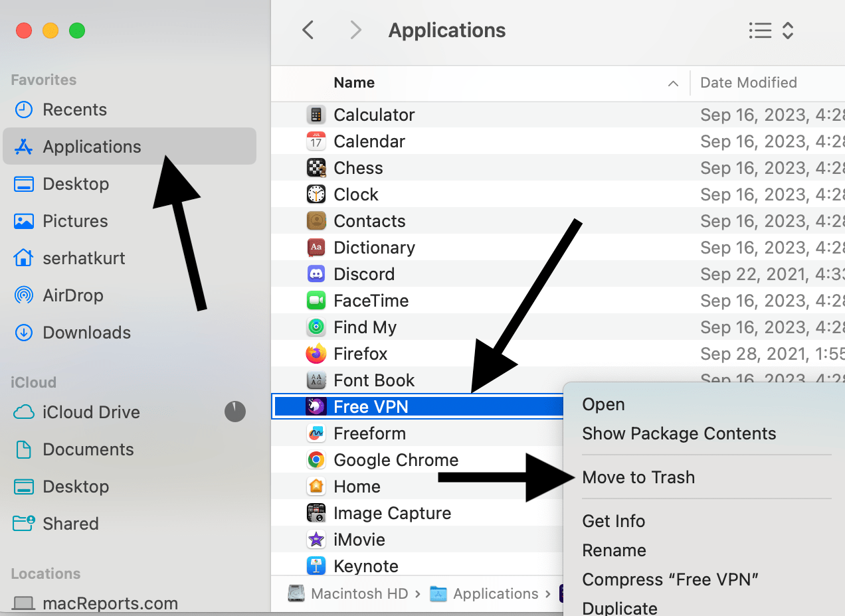845x616 pixels.
Task: Open Pictures in the sidebar
Action: (130, 221)
